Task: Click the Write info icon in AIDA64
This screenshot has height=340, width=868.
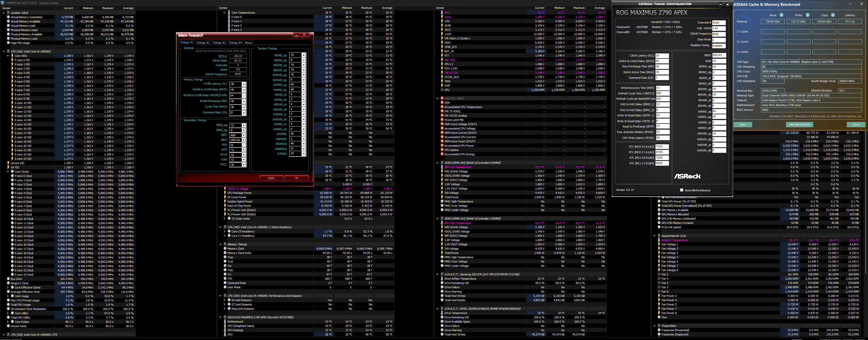Action: (807, 15)
